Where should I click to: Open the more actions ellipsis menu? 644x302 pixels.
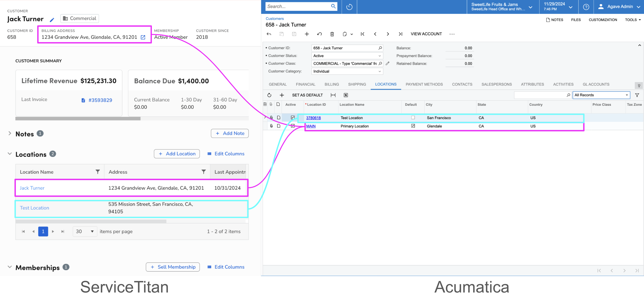tap(452, 34)
